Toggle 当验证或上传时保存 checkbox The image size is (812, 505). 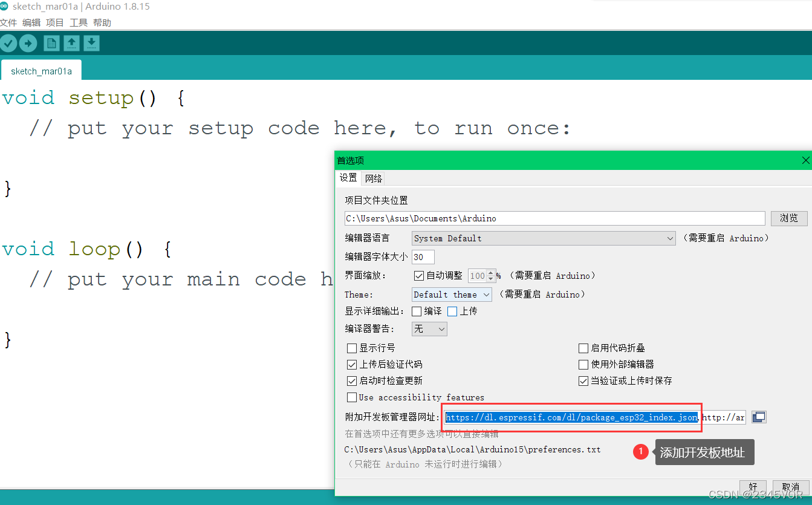[583, 381]
